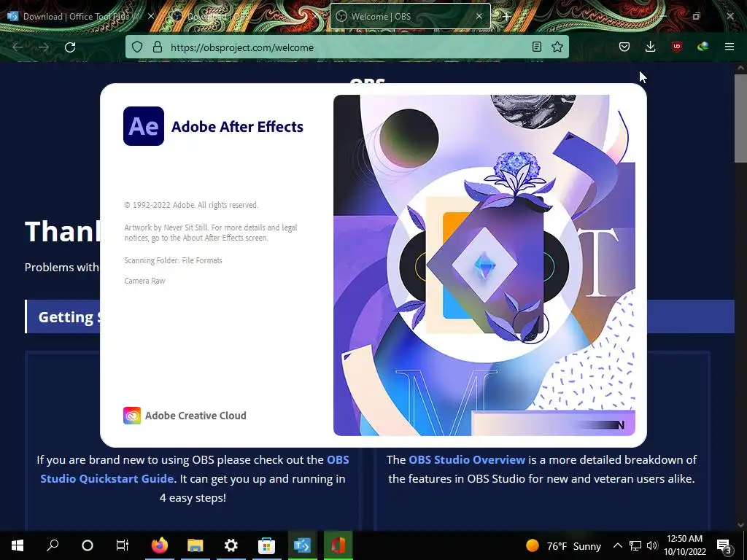The height and width of the screenshot is (560, 747).
Task: Show hidden system tray icons
Action: 617,545
